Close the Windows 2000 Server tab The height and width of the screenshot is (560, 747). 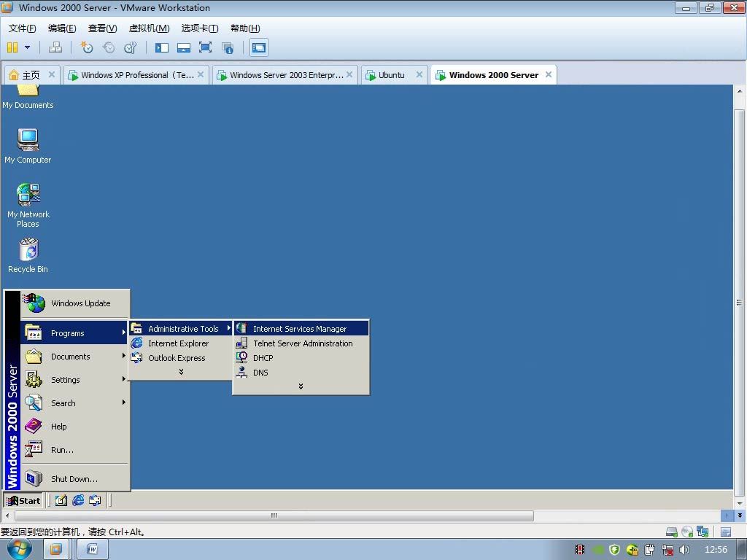[549, 74]
